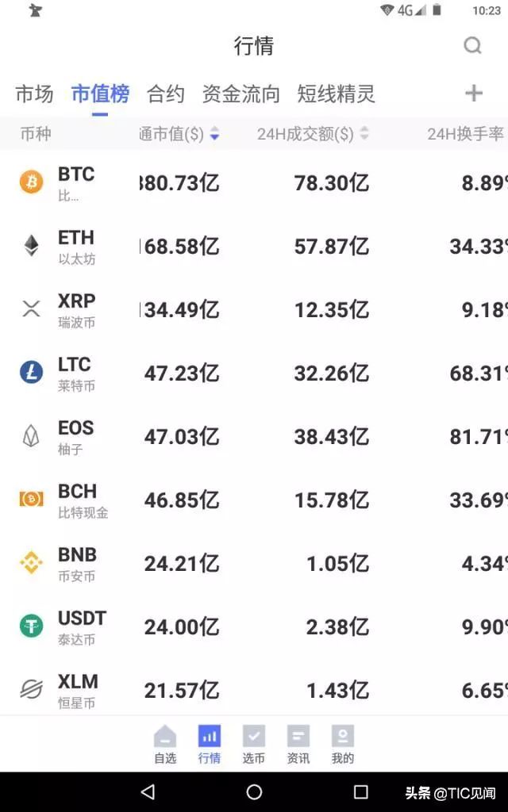Open the EOS 柚子 row

coord(254,436)
